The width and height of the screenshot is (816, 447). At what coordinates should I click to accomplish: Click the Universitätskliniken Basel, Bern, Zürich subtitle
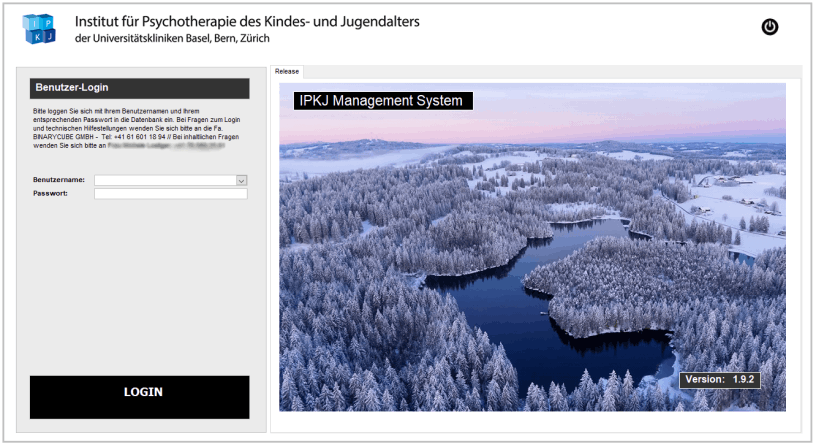pos(172,39)
